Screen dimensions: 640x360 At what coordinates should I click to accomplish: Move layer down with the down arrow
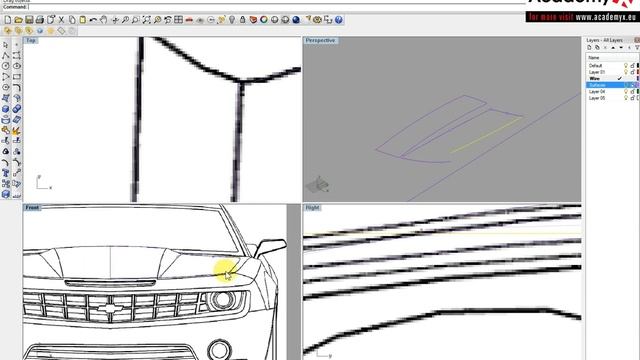point(621,47)
